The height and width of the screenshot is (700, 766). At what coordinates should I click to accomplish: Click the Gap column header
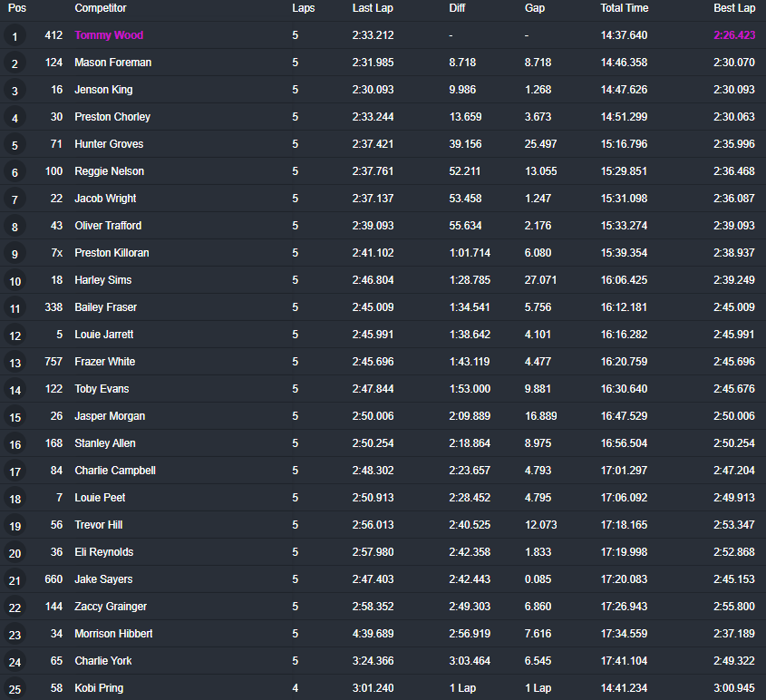[x=535, y=8]
